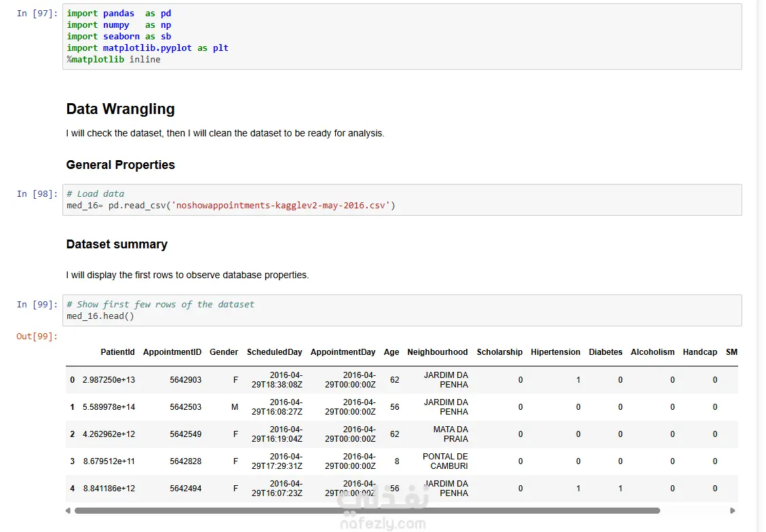Click the med_16.head() code cell
The width and height of the screenshot is (766, 532).
pyautogui.click(x=402, y=310)
